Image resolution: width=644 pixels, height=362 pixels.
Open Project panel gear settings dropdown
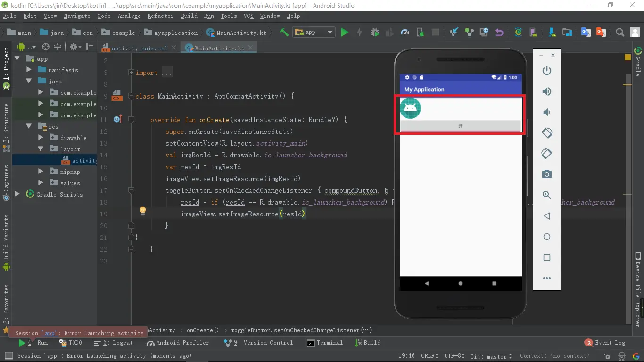pos(75,47)
